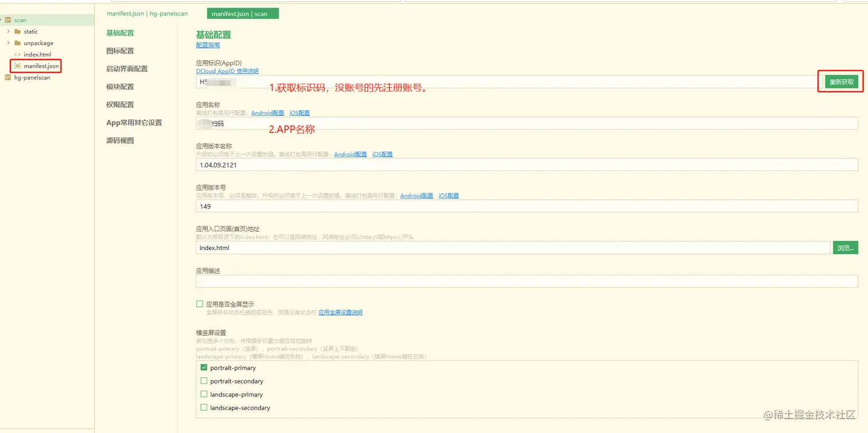This screenshot has height=433, width=868.
Task: Click iOS配置 link under 应用版本名称
Action: [382, 154]
